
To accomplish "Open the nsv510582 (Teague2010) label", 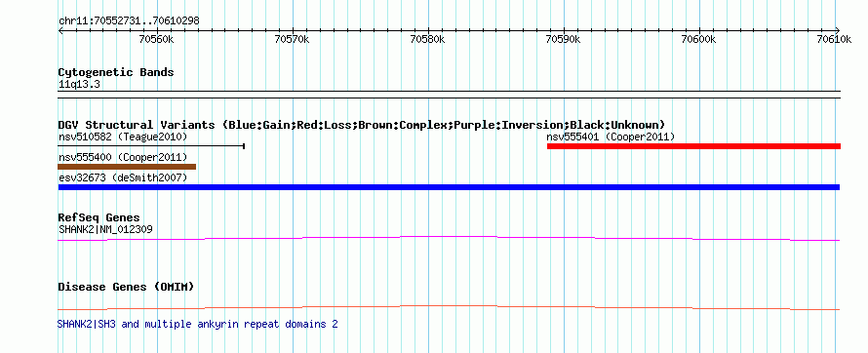I will coord(123,137).
